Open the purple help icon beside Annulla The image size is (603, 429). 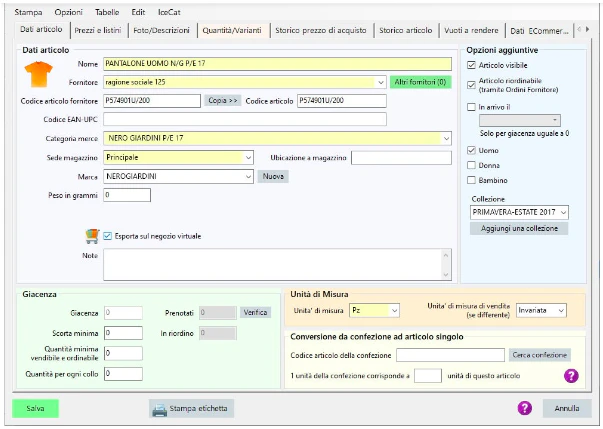[x=525, y=408]
